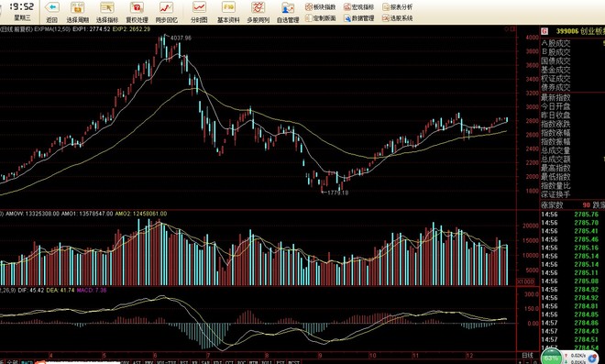This screenshot has height=364, width=605.
Task: Click the 4037.96 high price label
Action: 181,38
